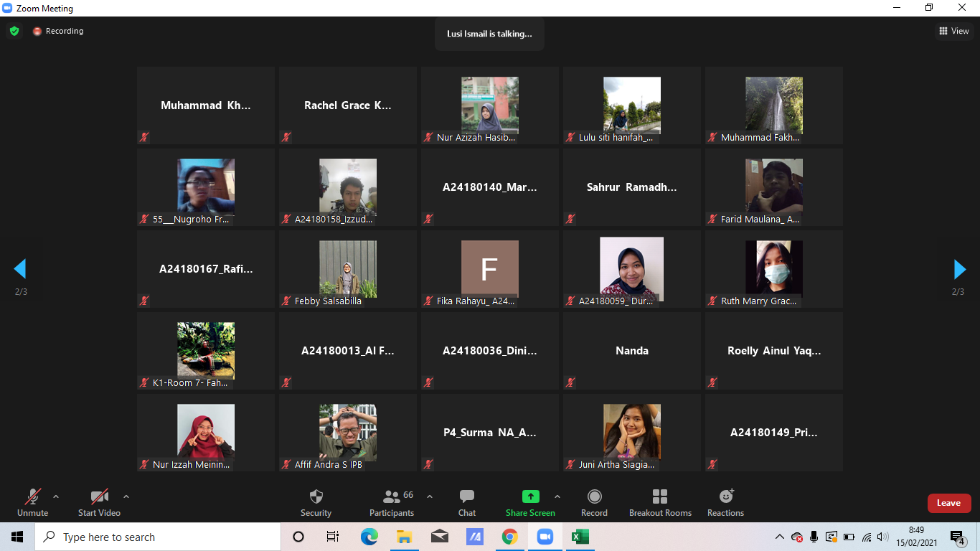Expand video options arrow beside Start Video

(x=126, y=496)
